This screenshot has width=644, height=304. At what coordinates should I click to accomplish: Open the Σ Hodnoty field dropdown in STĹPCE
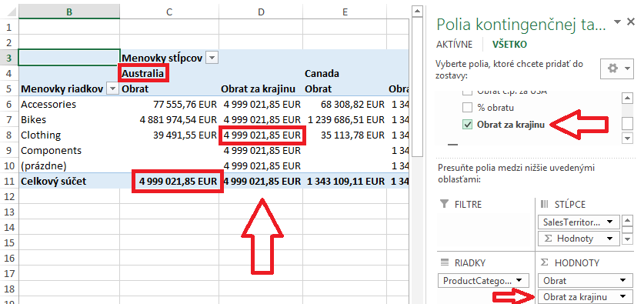[610, 239]
